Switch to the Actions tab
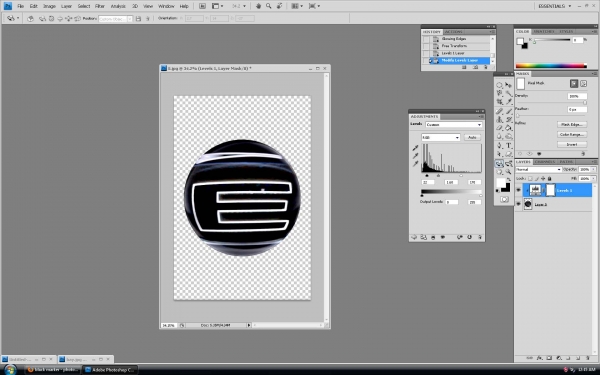Viewport: 600px width, 375px height. pos(453,32)
